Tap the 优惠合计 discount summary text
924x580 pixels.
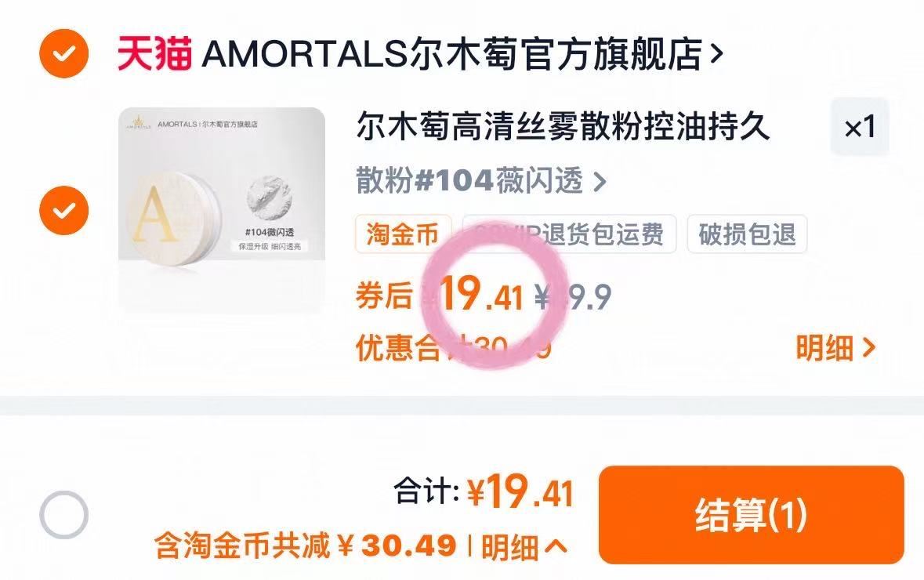click(x=454, y=348)
